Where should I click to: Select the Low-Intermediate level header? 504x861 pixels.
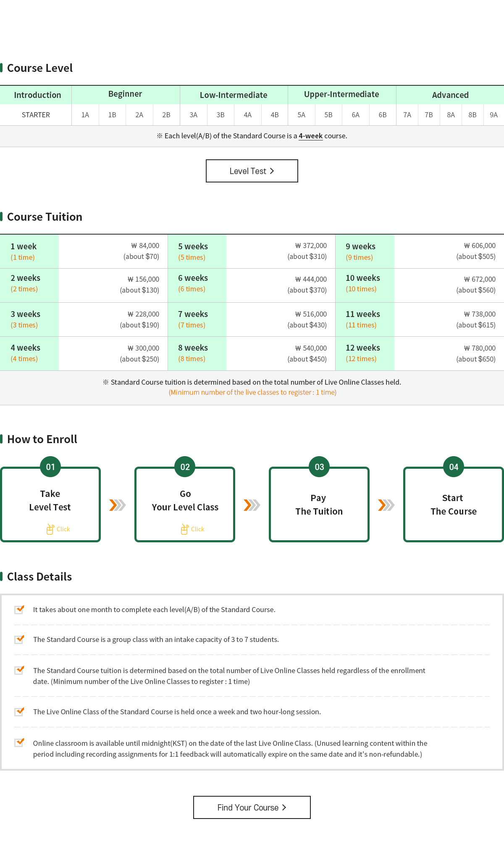point(234,95)
